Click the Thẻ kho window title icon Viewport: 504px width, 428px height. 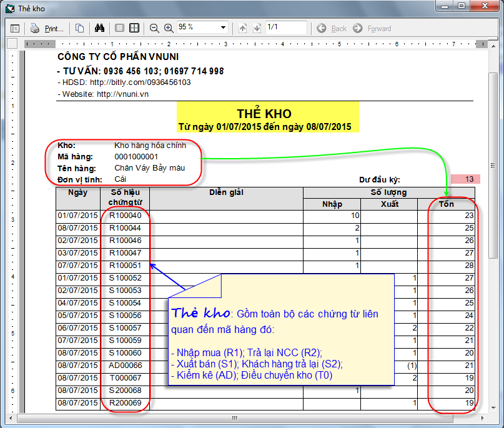[x=9, y=8]
